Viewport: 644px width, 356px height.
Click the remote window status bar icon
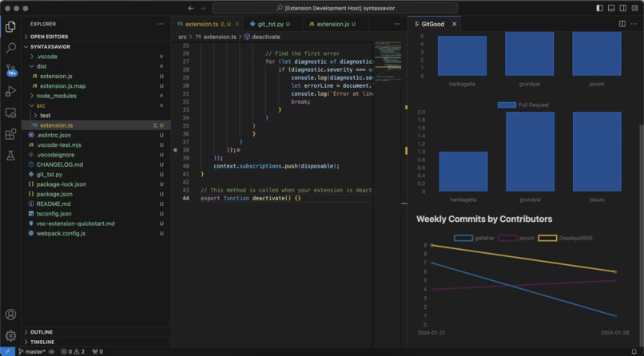[x=7, y=351]
